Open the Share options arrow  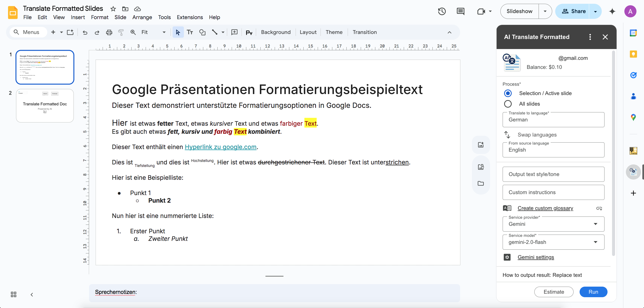[x=595, y=11]
